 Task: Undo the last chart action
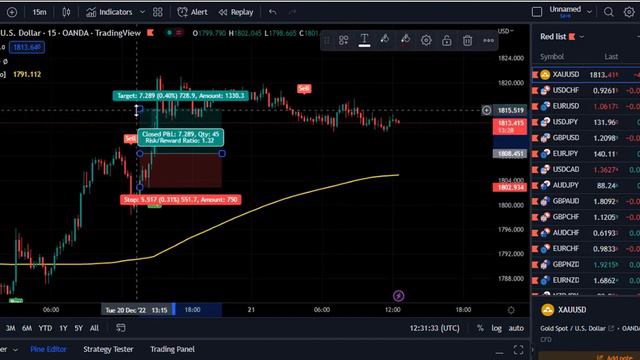click(x=273, y=12)
